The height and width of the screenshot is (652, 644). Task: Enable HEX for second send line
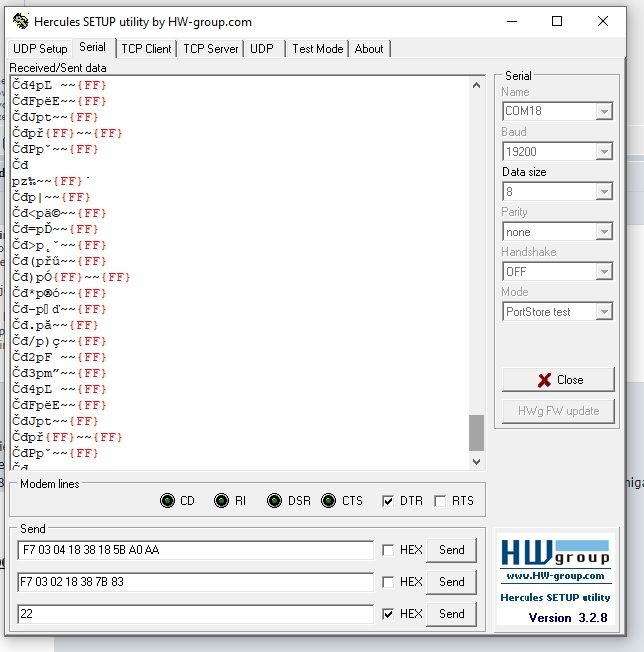[387, 582]
